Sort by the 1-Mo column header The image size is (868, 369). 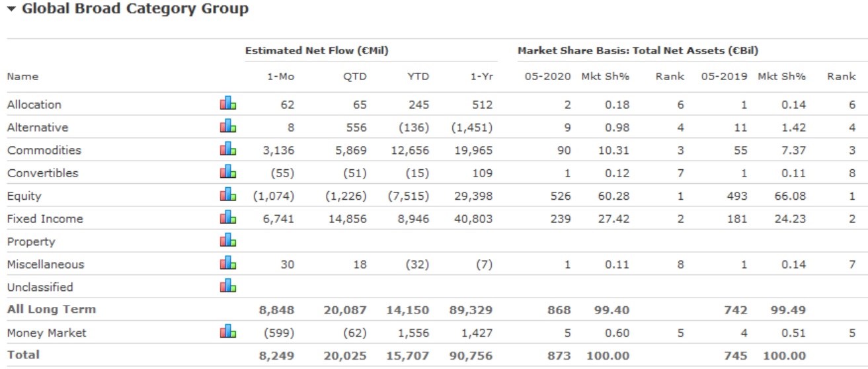pyautogui.click(x=280, y=77)
